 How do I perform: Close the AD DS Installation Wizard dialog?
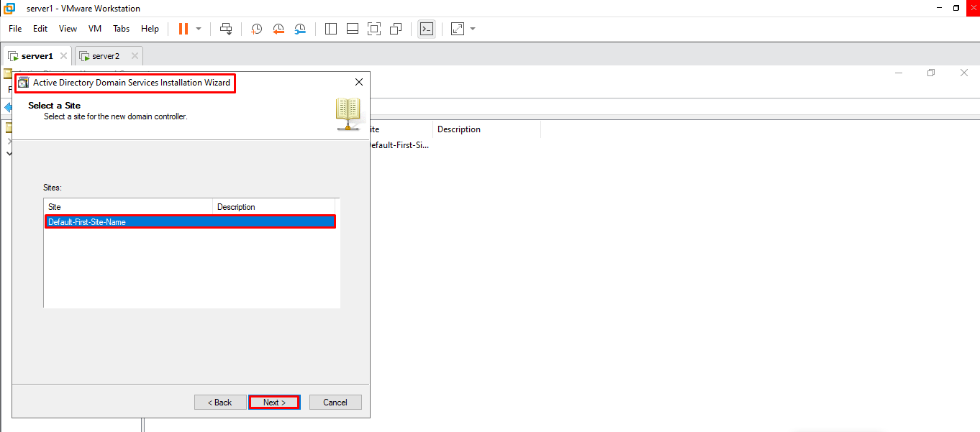point(359,83)
